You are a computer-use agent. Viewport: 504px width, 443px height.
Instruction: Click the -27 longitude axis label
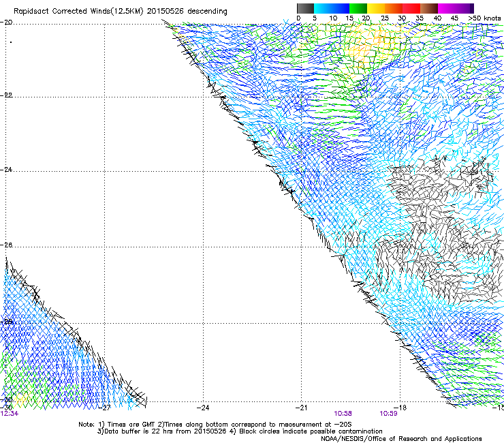tap(104, 408)
